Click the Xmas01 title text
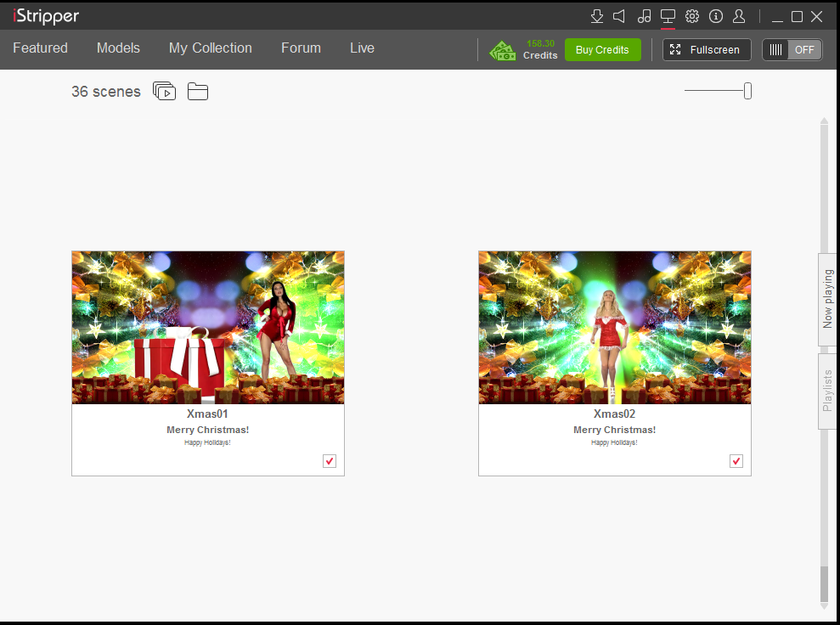 click(x=208, y=414)
